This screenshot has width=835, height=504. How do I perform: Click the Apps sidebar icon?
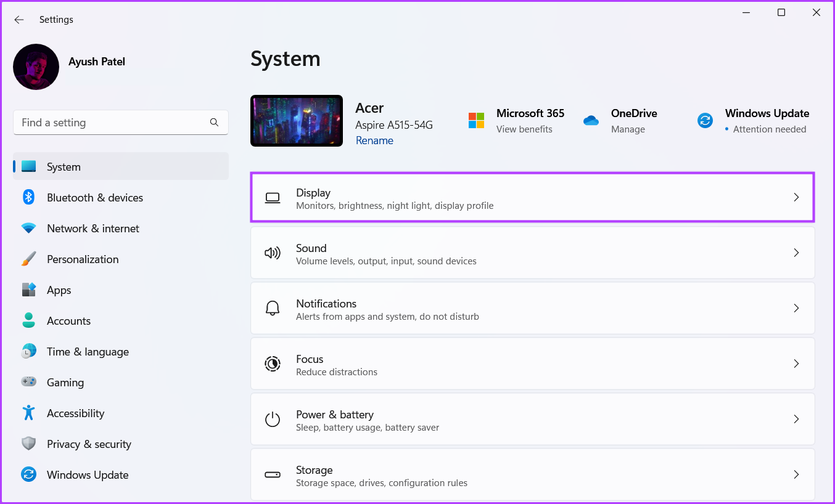pos(29,290)
